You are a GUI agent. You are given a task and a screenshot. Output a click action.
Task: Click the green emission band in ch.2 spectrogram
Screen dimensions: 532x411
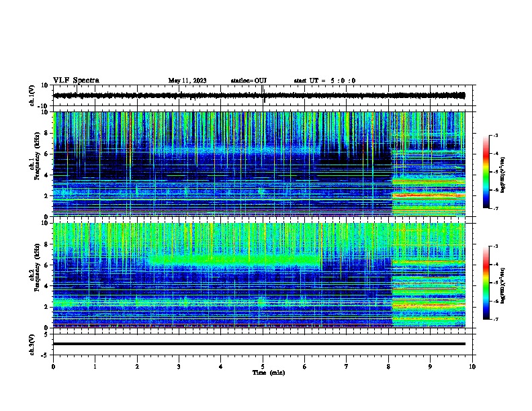[x=235, y=260]
